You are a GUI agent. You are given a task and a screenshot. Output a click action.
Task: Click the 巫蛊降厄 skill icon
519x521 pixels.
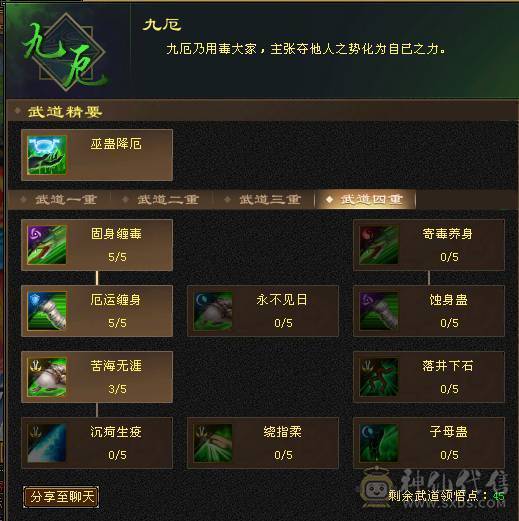click(x=47, y=155)
